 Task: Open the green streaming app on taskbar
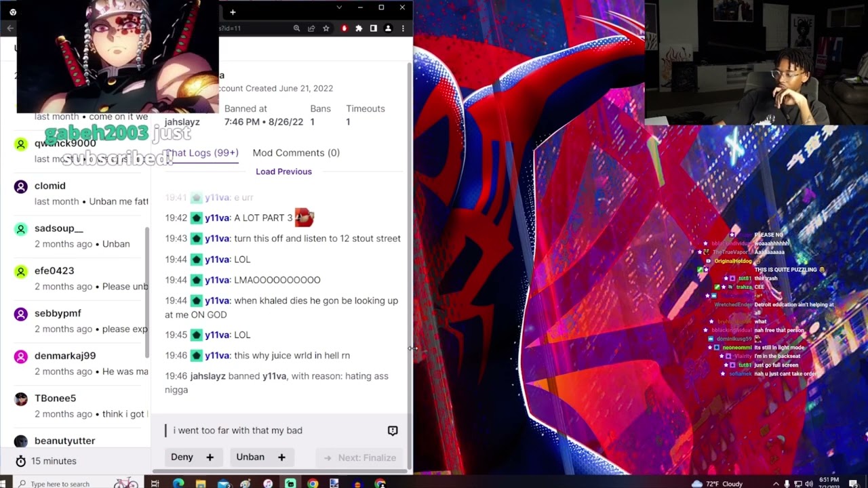coord(290,483)
